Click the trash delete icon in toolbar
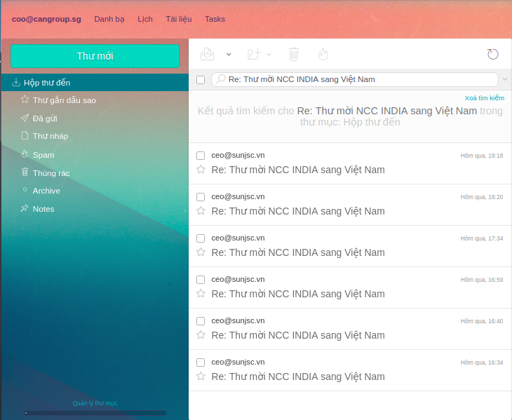512x420 pixels. pyautogui.click(x=294, y=54)
